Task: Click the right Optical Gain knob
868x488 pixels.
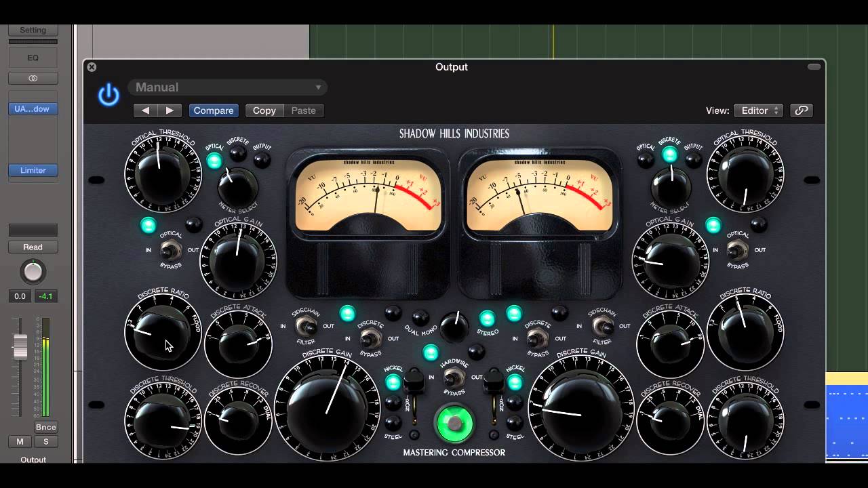Action: pos(671,262)
